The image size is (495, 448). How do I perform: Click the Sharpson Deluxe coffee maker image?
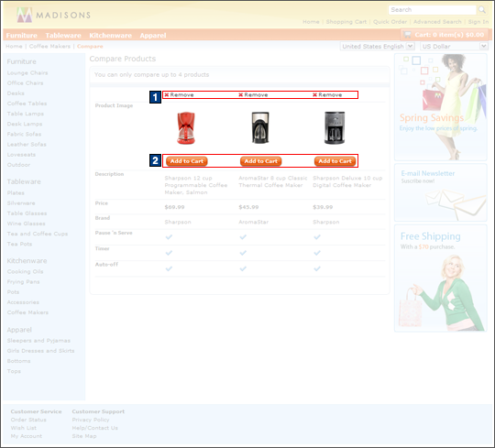pos(335,127)
